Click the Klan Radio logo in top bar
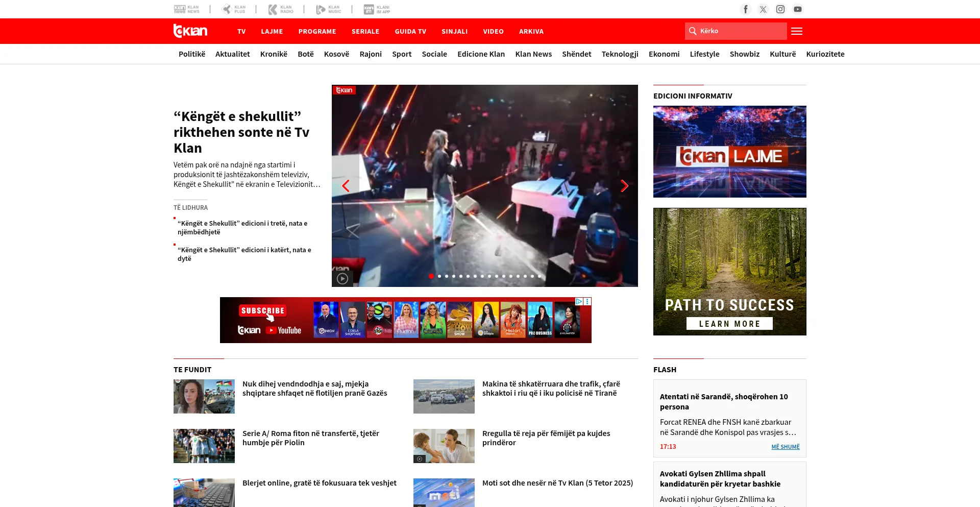This screenshot has width=980, height=507. 281,9
